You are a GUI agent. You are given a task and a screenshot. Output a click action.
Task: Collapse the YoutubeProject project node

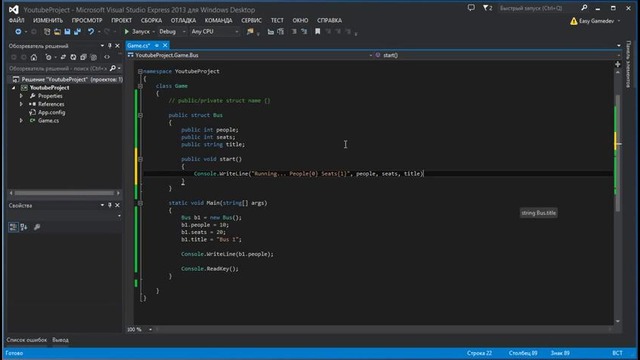(13, 88)
